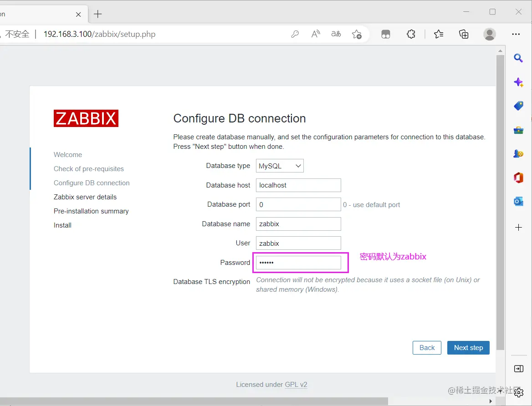The height and width of the screenshot is (406, 532).
Task: Open Games icon in sidebar
Action: click(x=518, y=154)
